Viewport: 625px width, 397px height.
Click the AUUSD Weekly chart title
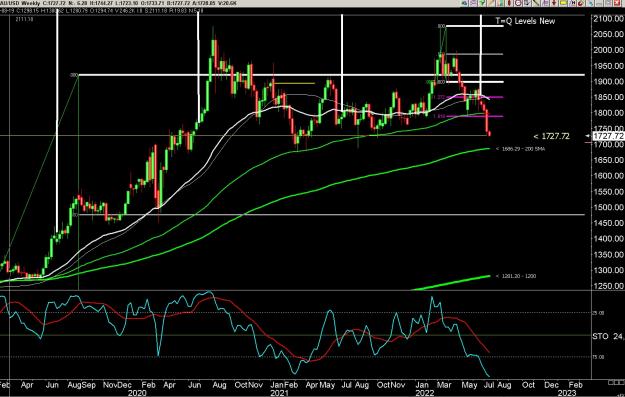(x=21, y=3)
